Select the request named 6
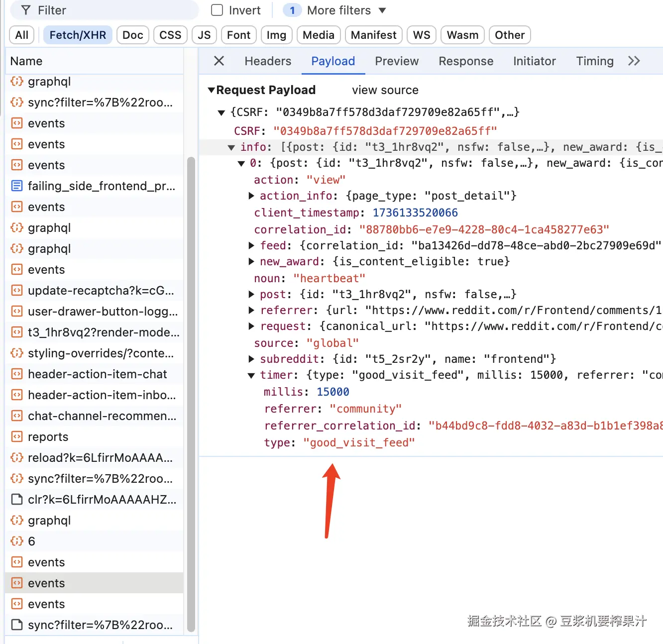Screen dimensions: 663x644 pyautogui.click(x=95, y=541)
